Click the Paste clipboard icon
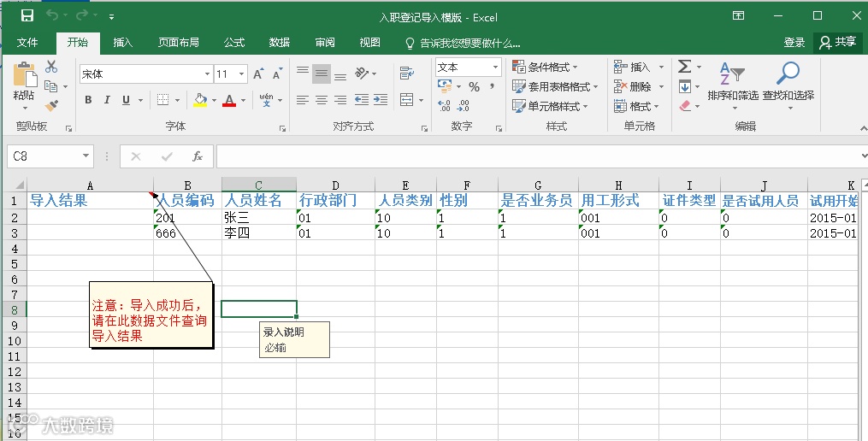 click(24, 74)
